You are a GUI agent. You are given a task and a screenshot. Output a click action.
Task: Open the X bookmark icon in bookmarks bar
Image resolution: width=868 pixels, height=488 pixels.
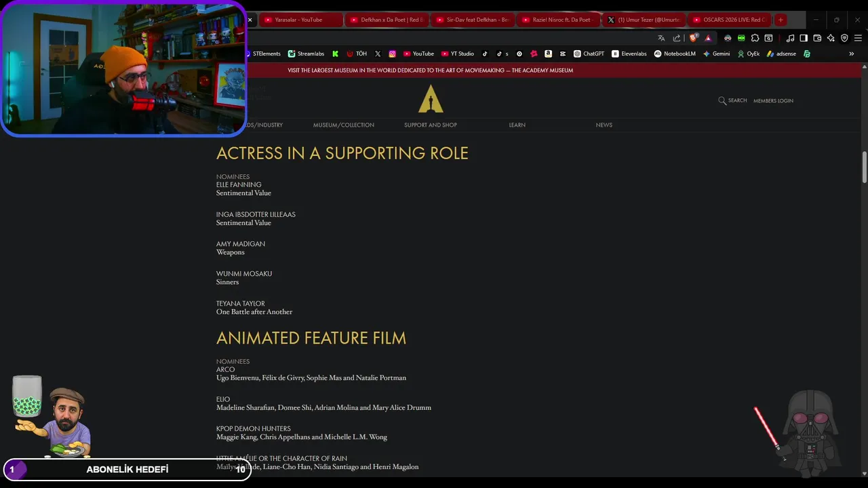pyautogui.click(x=378, y=54)
